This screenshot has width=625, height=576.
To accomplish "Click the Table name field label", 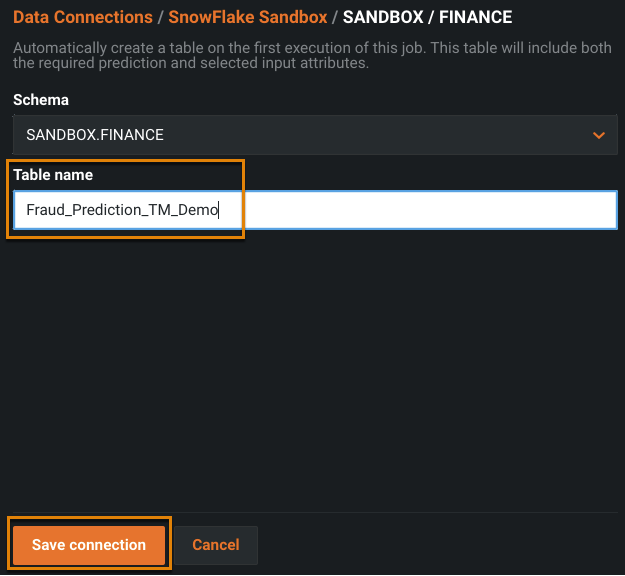I will tap(53, 175).
